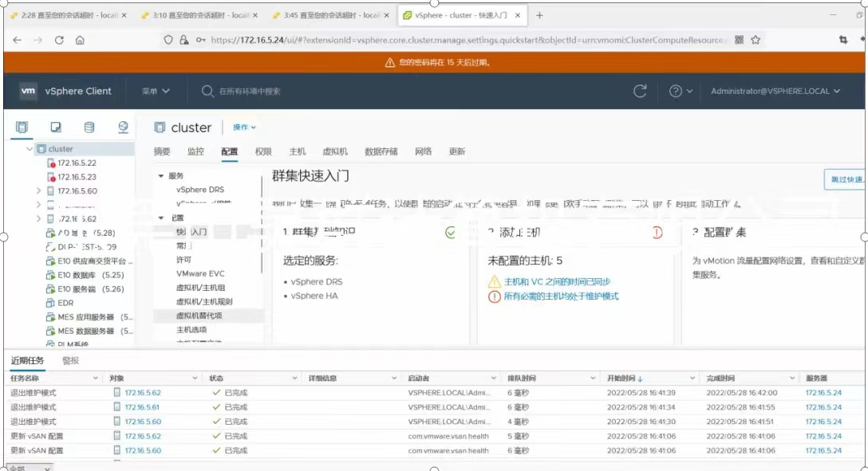The image size is (868, 471).
Task: Open the Storage inventory view icon
Action: [x=89, y=127]
